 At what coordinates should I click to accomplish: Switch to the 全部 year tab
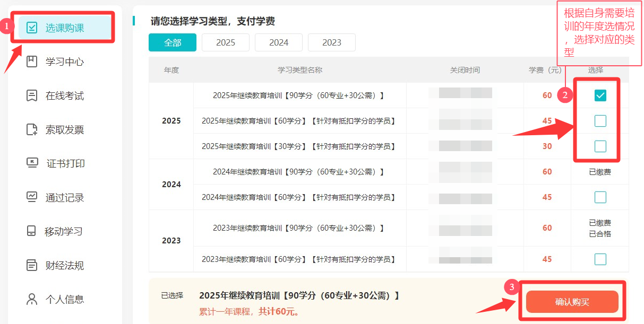point(173,42)
